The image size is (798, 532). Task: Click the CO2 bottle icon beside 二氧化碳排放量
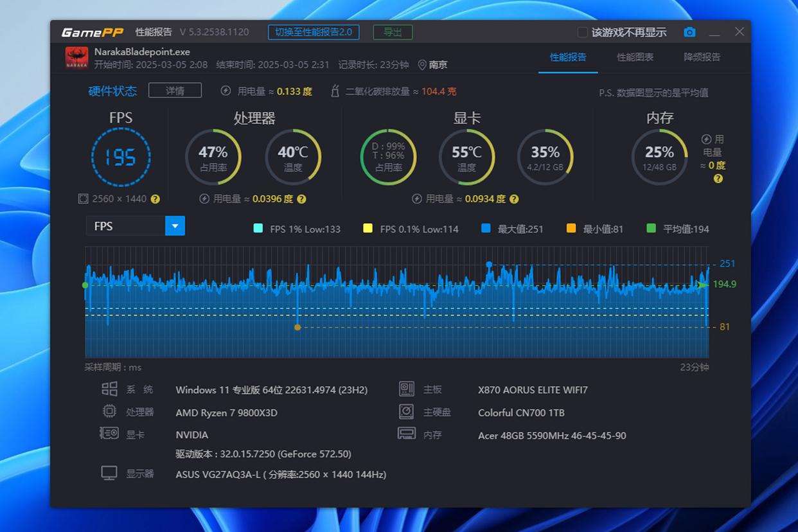tap(335, 91)
